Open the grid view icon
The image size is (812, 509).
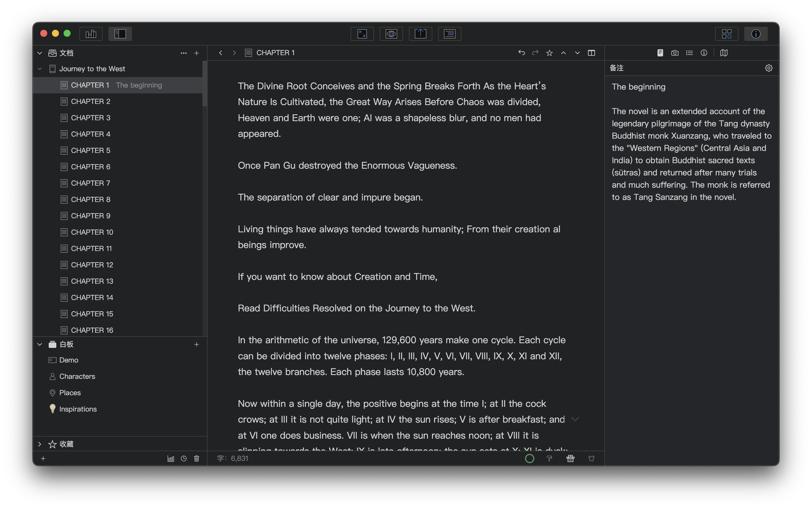click(727, 34)
